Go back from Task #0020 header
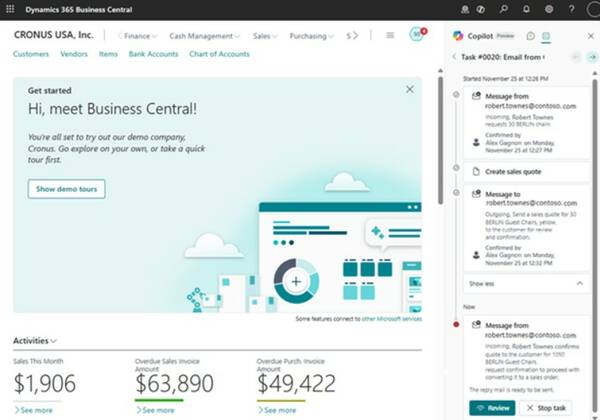This screenshot has width=600, height=420. click(455, 57)
